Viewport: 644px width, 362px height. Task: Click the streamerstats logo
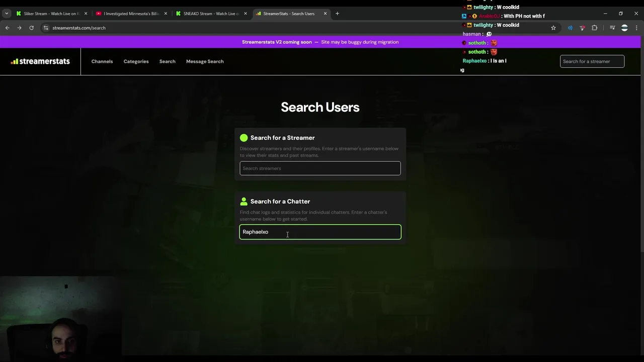[40, 61]
